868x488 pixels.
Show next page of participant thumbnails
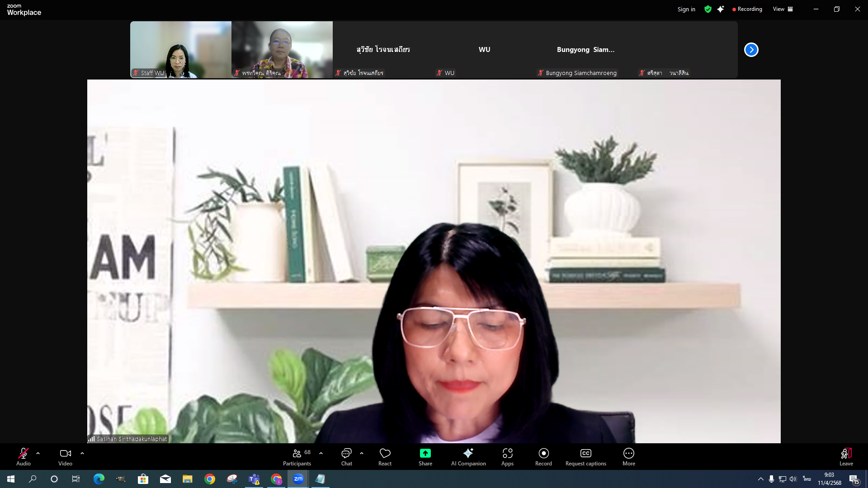(x=751, y=50)
